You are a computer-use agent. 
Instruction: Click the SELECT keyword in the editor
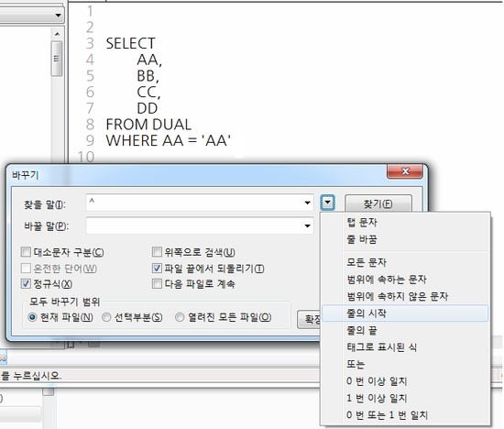pos(130,43)
